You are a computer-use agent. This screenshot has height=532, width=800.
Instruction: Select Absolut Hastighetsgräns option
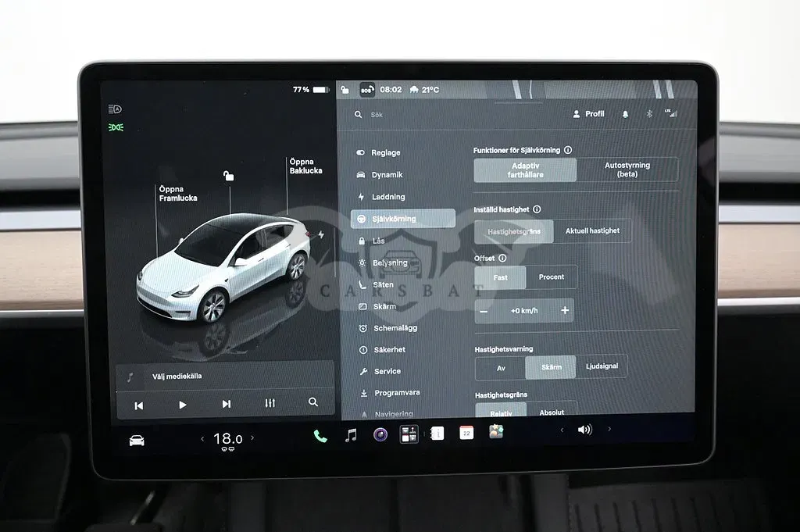[552, 411]
